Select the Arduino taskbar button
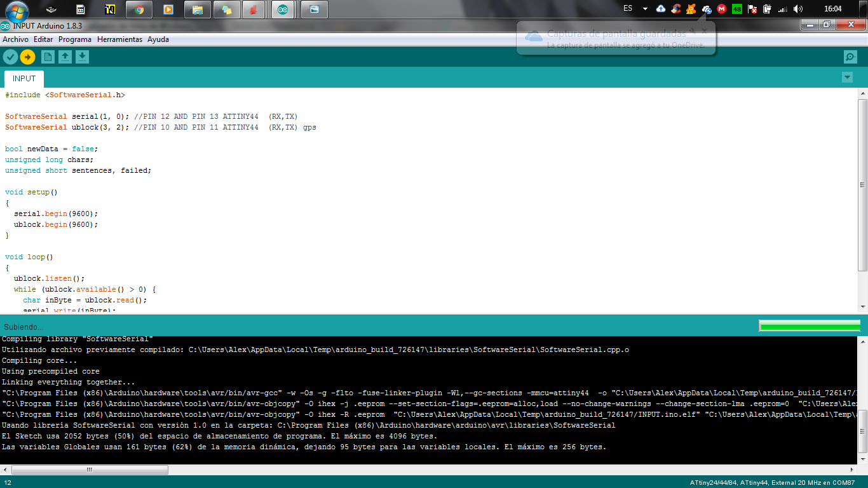Screen dimensions: 868x488 click(283, 10)
